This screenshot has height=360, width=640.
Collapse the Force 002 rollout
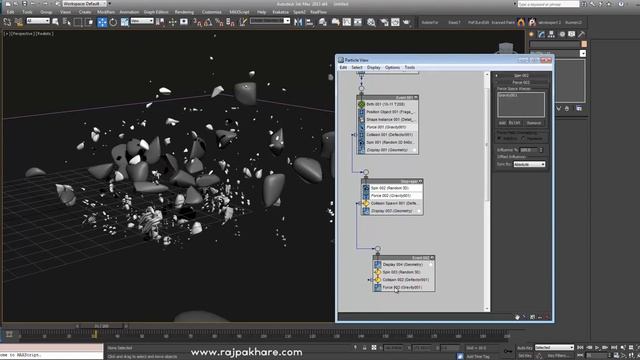521,82
